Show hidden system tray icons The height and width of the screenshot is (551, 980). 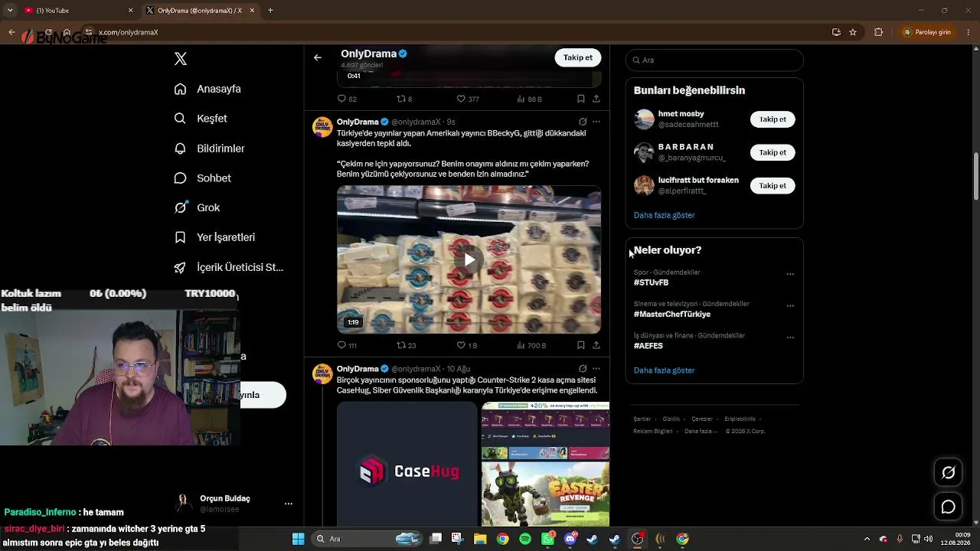[x=867, y=539]
